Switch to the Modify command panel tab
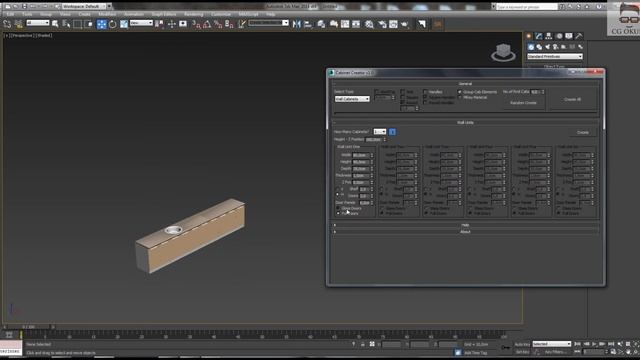 click(539, 36)
